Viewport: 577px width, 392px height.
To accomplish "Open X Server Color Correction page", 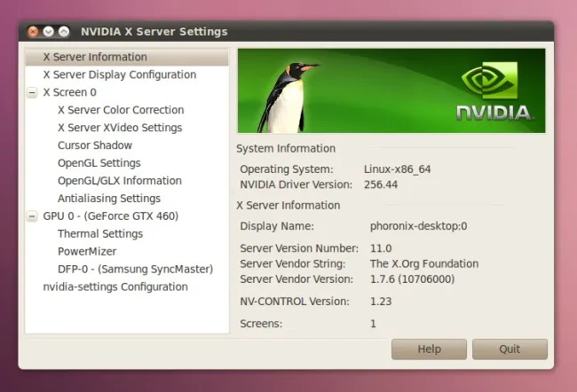I will click(x=121, y=110).
